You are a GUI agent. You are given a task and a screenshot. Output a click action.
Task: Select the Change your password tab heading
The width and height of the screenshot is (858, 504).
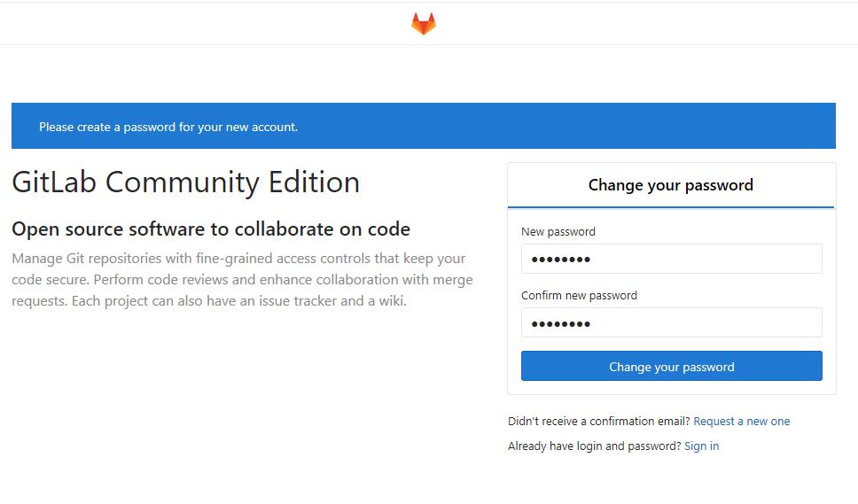click(671, 185)
